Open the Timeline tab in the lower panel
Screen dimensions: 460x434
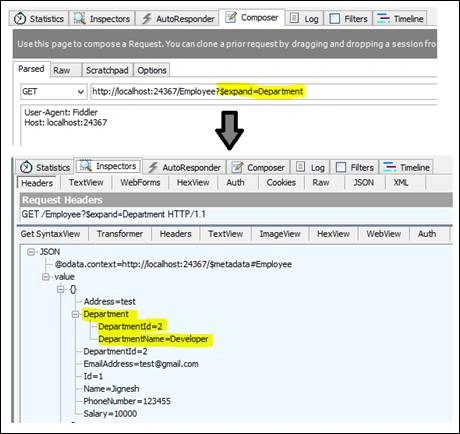(407, 167)
